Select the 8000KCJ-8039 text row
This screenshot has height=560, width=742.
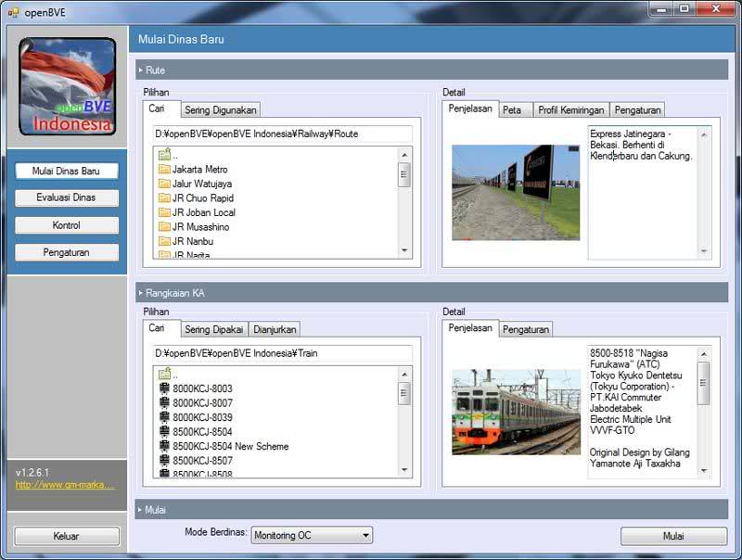tap(202, 417)
